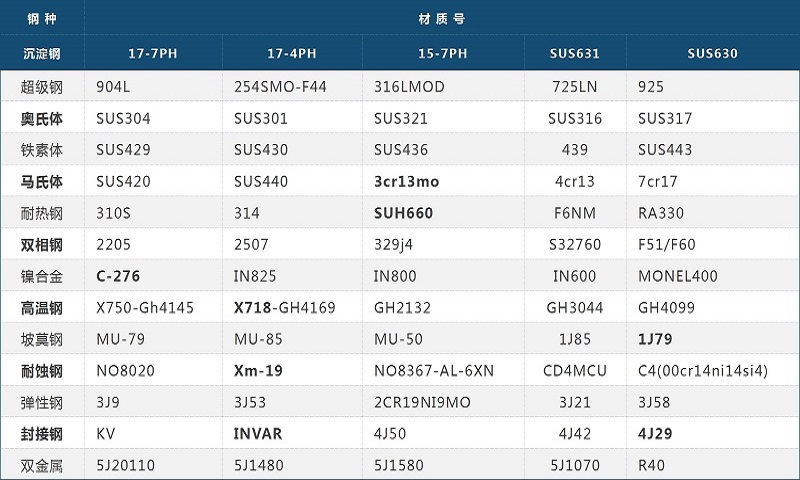Select the 5J1580 cell
Viewport: 800px width, 480px height.
tap(401, 465)
